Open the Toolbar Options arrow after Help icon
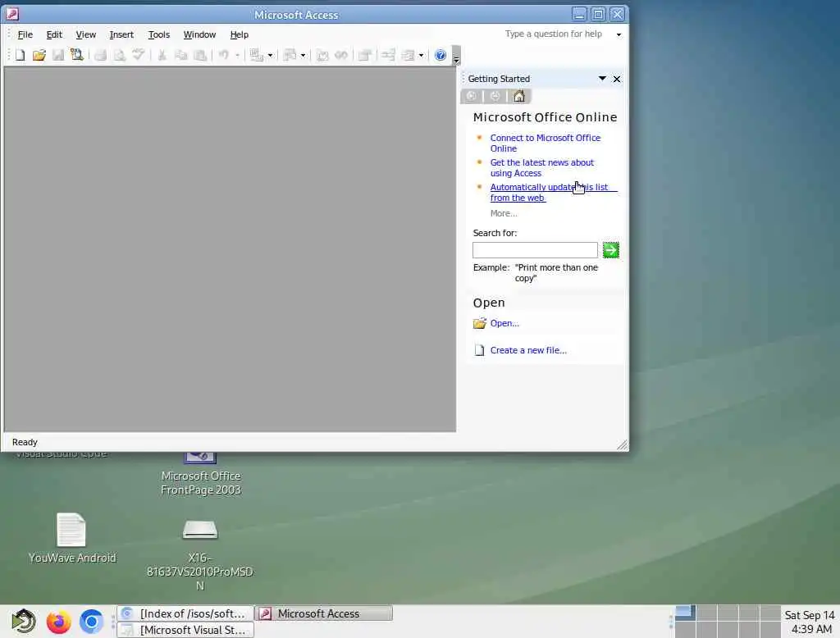 [456, 56]
